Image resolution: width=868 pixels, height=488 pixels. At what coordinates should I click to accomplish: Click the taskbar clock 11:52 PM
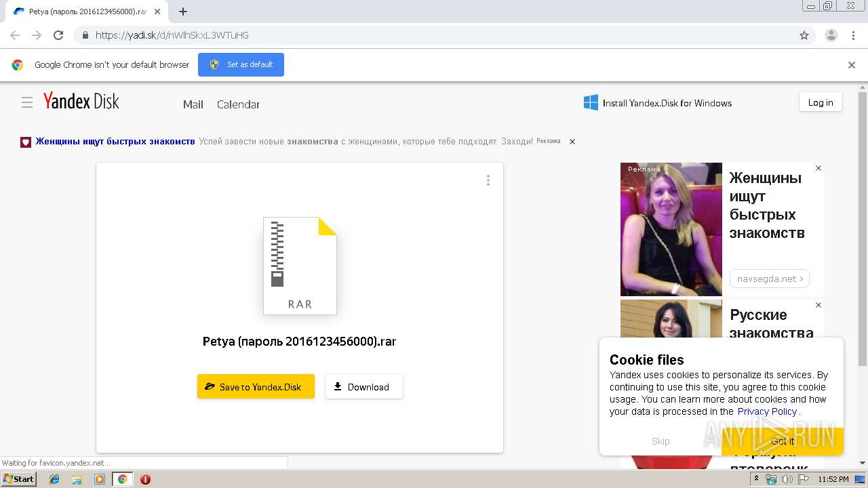[833, 479]
